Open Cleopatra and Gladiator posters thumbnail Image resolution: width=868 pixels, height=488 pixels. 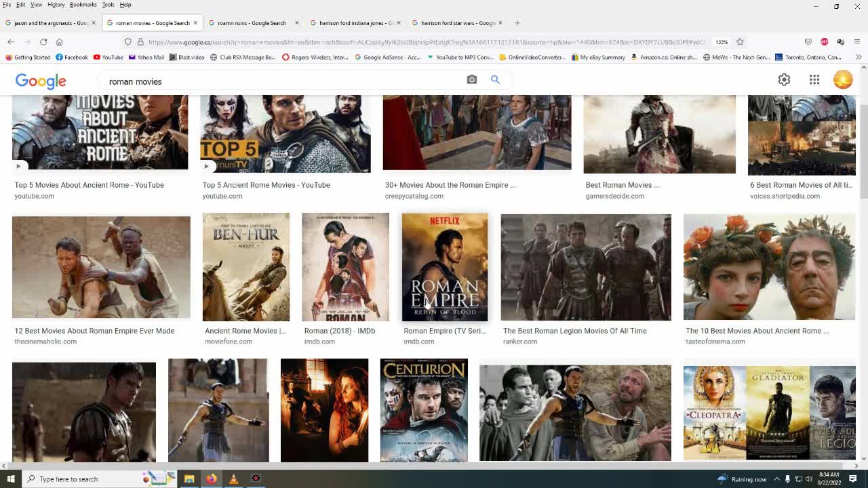point(770,413)
